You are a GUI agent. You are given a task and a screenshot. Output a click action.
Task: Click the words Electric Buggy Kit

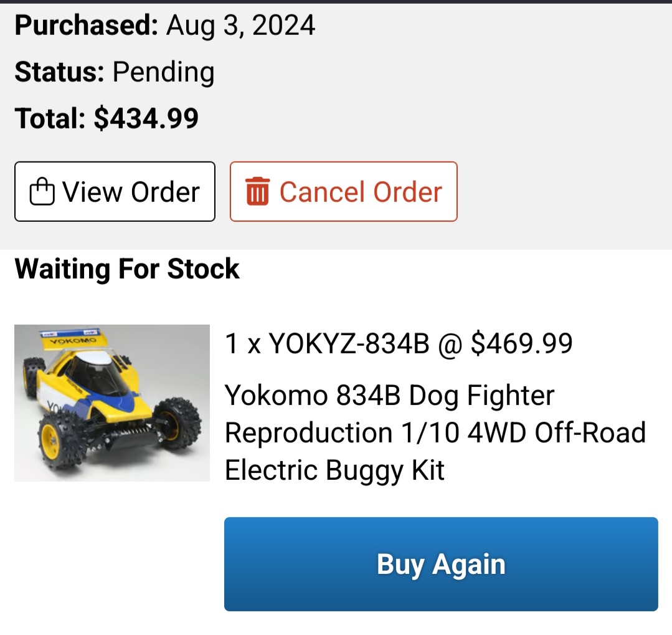(x=334, y=470)
